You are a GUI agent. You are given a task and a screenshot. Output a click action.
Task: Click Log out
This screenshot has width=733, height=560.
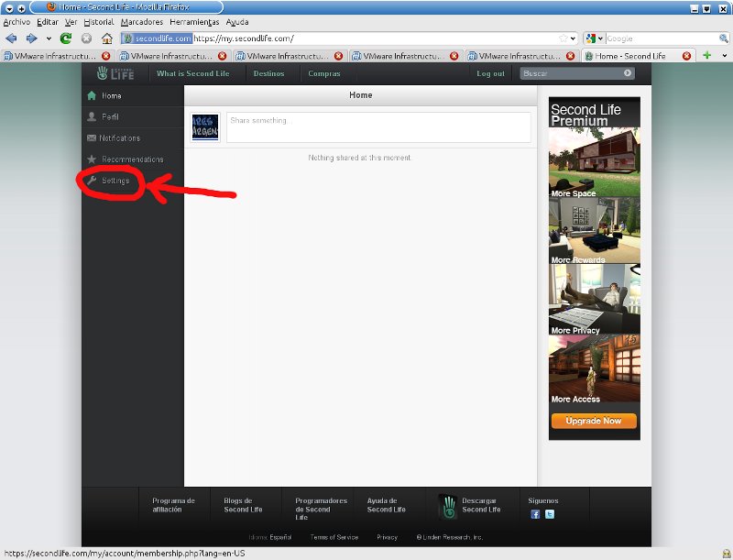tap(490, 73)
